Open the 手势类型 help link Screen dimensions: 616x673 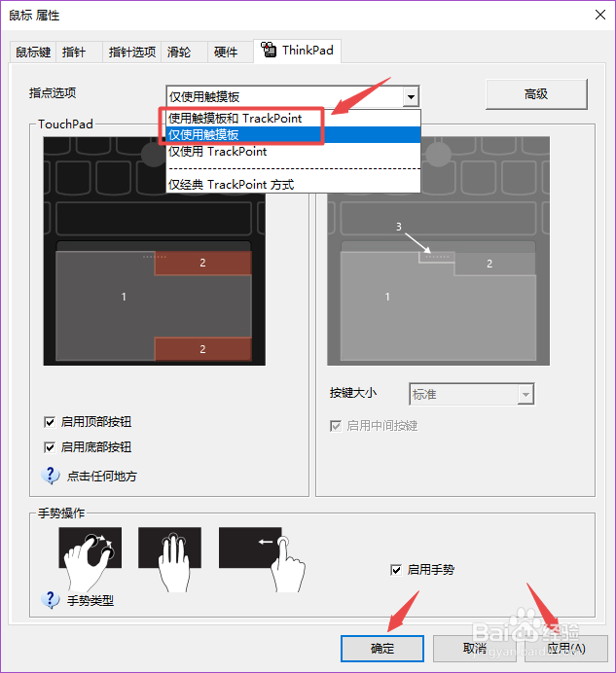(91, 600)
